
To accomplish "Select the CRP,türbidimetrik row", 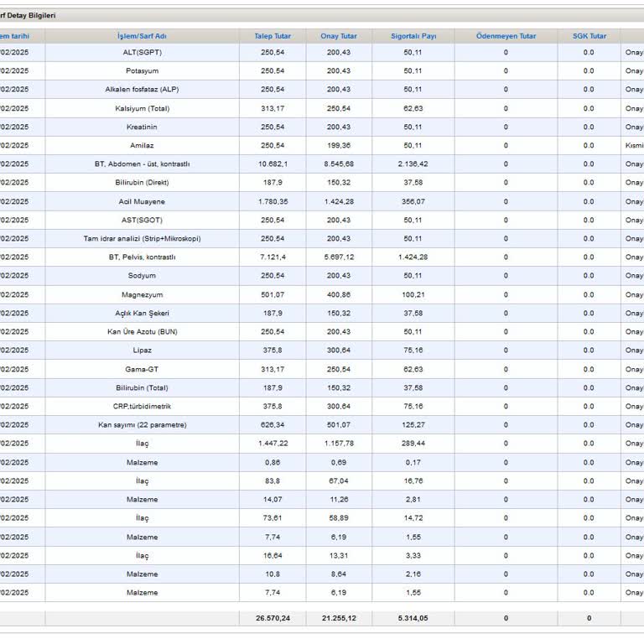I will tap(142, 407).
